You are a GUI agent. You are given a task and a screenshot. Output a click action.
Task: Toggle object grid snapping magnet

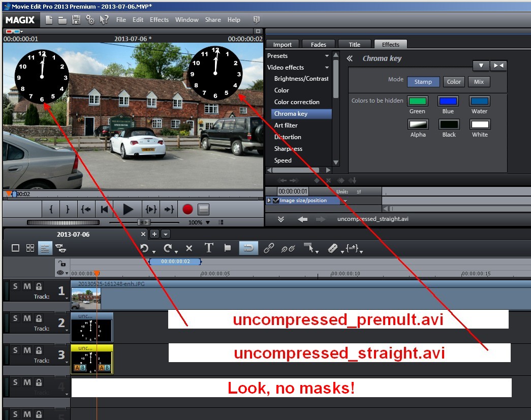coord(248,248)
